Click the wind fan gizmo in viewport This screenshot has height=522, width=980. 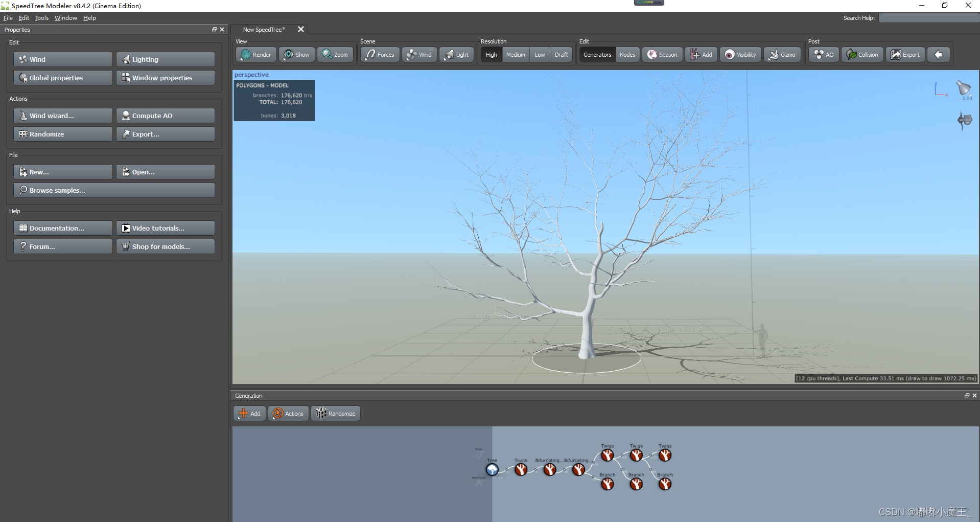(x=965, y=121)
